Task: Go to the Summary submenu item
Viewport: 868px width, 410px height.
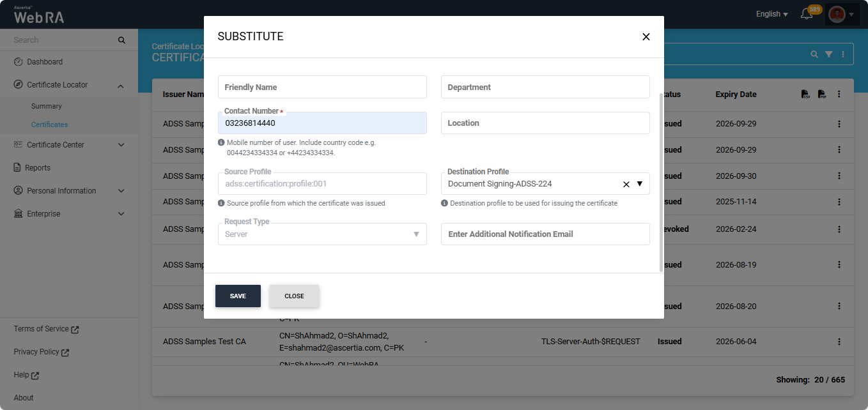Action: (47, 106)
